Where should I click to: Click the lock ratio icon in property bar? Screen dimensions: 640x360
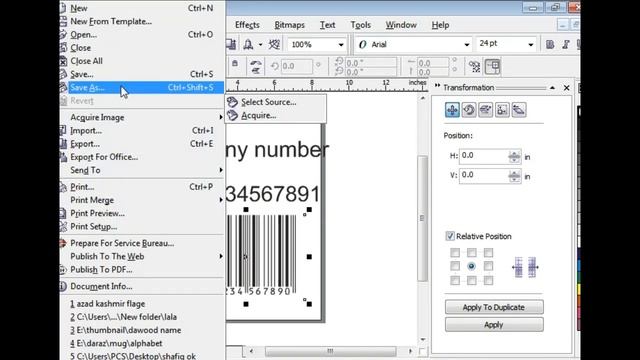pyautogui.click(x=235, y=64)
